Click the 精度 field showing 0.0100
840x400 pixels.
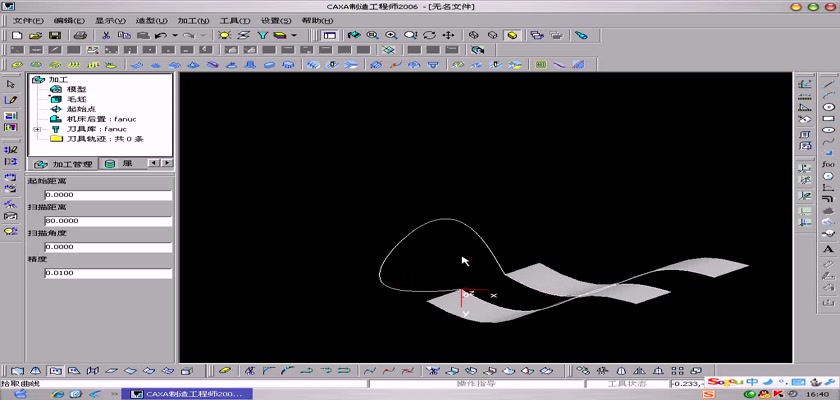pyautogui.click(x=108, y=273)
